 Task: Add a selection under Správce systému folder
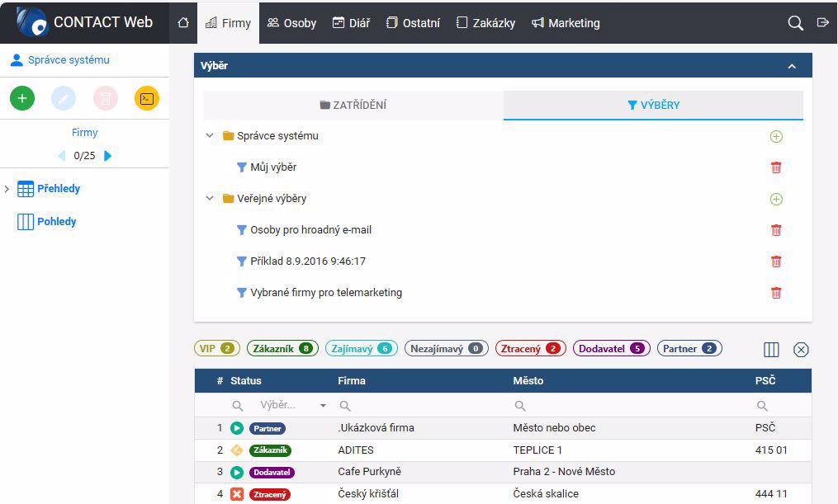[776, 137]
